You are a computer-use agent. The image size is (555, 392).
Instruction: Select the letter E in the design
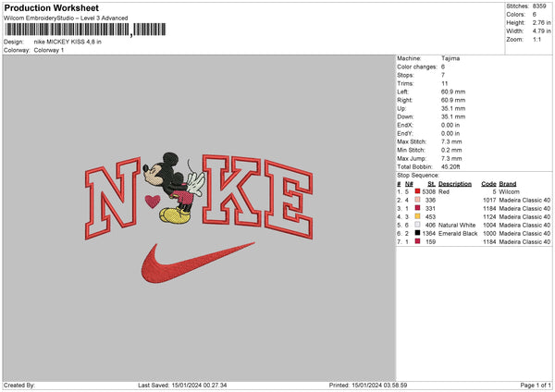tap(289, 200)
